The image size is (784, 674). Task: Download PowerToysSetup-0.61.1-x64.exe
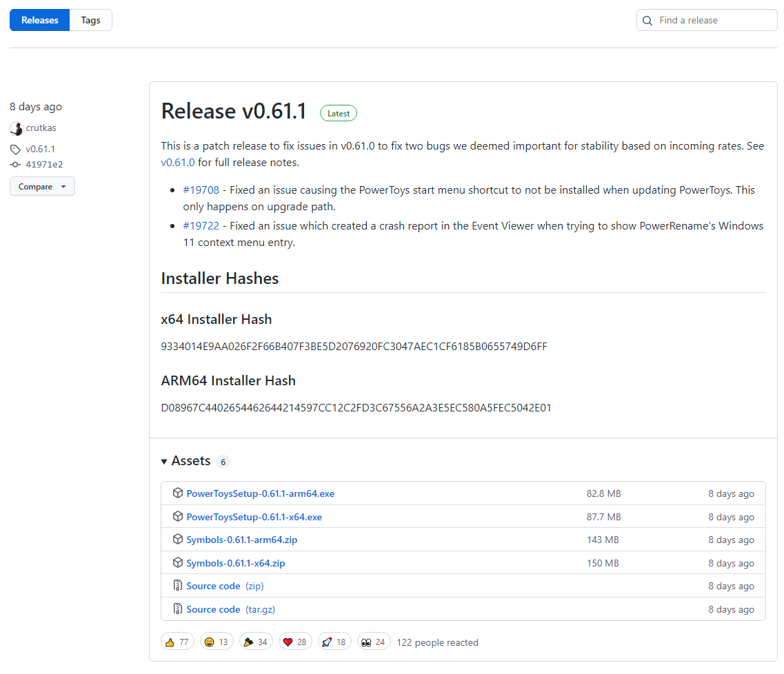pyautogui.click(x=254, y=517)
